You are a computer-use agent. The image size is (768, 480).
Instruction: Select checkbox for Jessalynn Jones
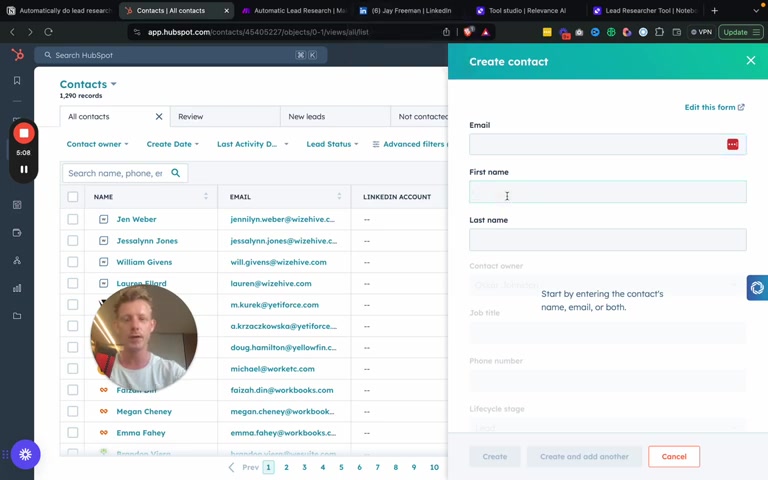tap(72, 240)
